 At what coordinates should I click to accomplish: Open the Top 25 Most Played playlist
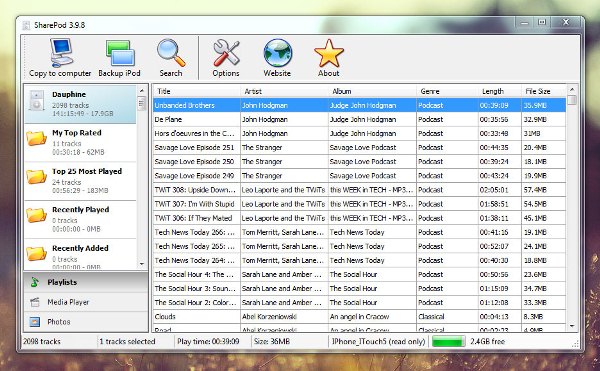pos(80,181)
